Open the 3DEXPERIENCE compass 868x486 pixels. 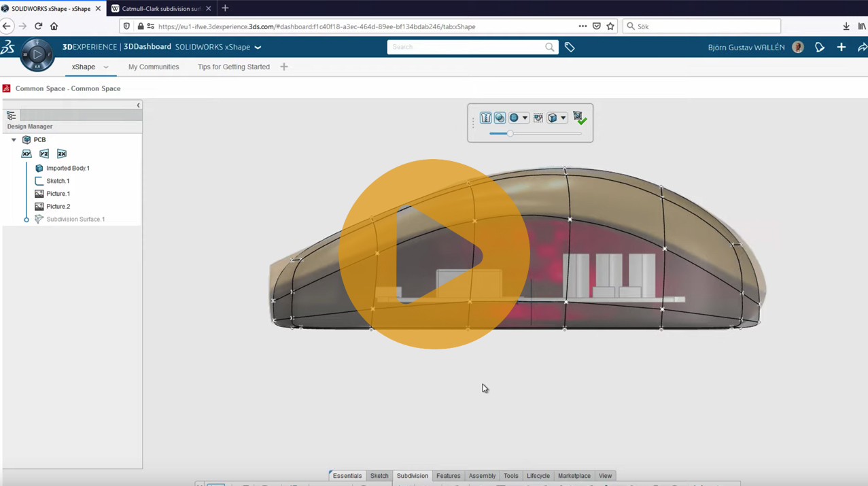[37, 54]
